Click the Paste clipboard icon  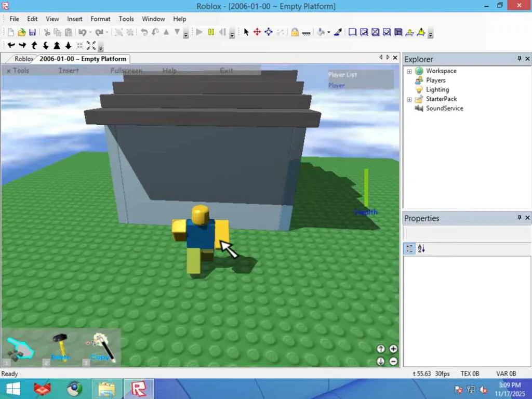tap(69, 32)
